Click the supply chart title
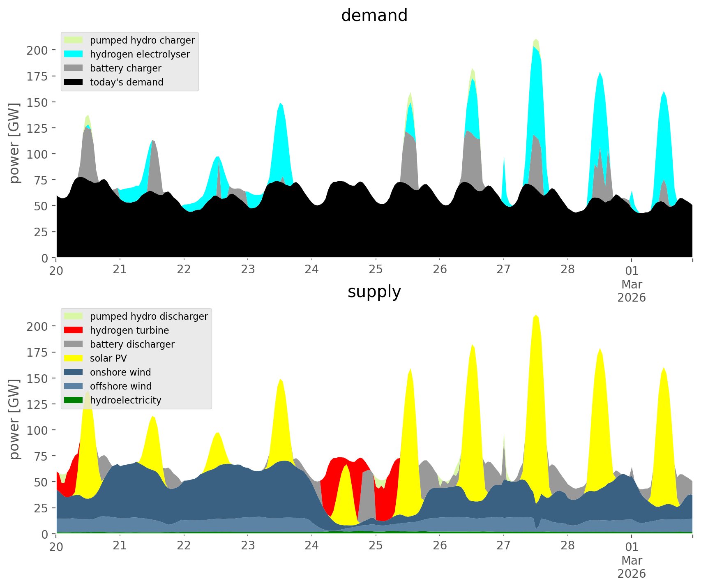The width and height of the screenshot is (701, 588). tap(374, 292)
